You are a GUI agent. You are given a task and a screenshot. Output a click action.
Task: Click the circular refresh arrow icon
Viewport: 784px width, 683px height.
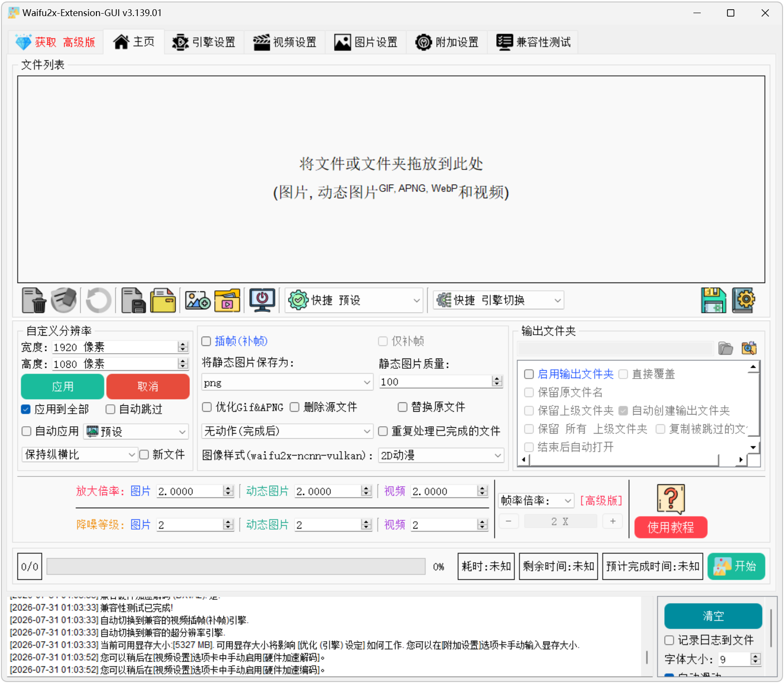click(x=98, y=300)
